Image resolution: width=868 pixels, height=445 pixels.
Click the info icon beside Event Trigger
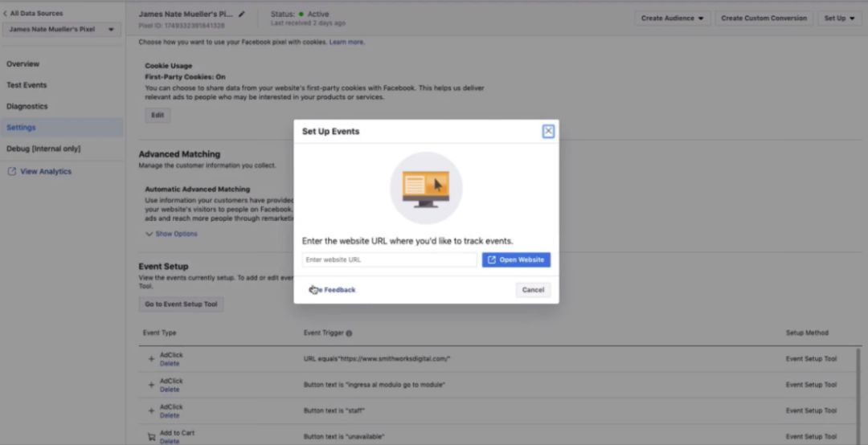(x=349, y=333)
